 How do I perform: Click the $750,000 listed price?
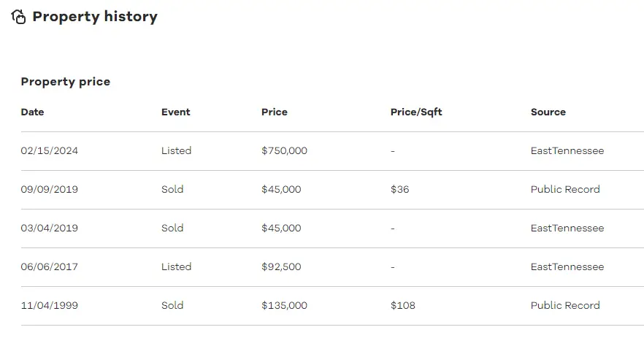(284, 150)
